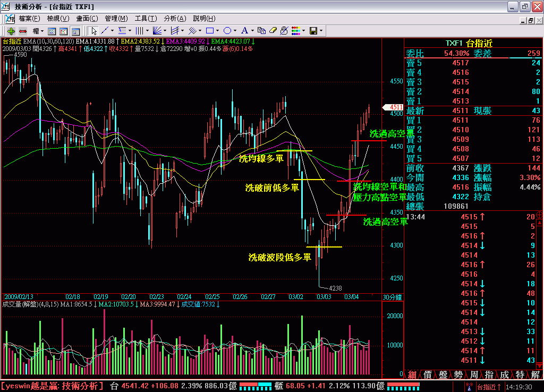Open the 說明(H) menu
Image resolution: width=544 pixels, height=392 pixels.
coord(204,19)
